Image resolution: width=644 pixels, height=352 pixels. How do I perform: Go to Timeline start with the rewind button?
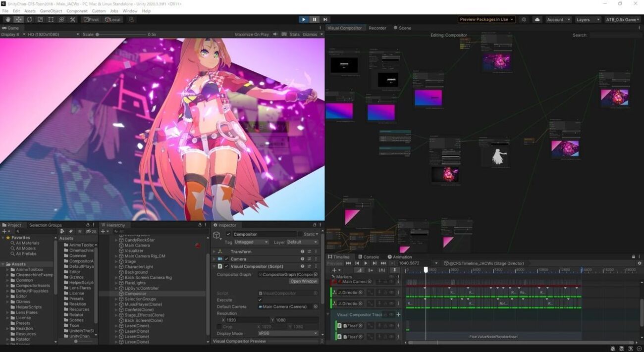[348, 263]
